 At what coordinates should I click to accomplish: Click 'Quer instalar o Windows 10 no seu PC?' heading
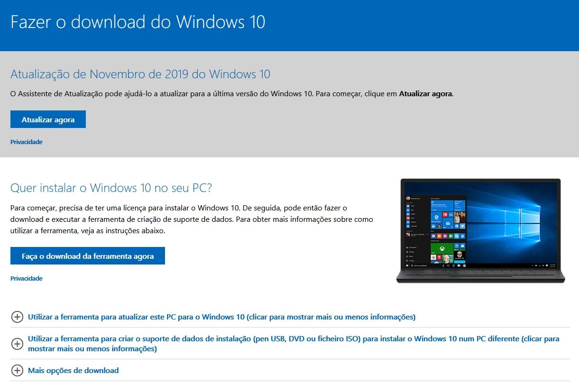[x=111, y=188]
